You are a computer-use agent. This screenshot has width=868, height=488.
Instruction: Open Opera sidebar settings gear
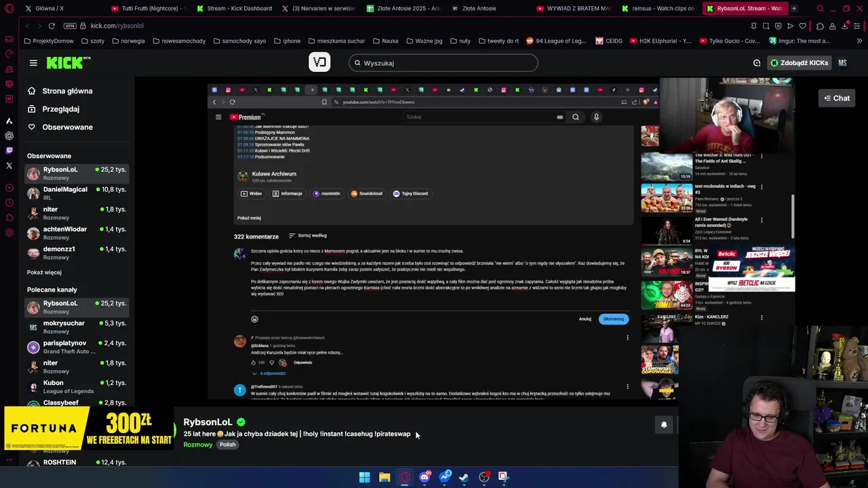(x=9, y=232)
